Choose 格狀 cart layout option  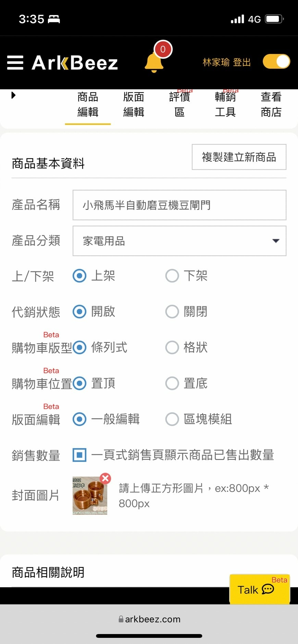pyautogui.click(x=172, y=347)
